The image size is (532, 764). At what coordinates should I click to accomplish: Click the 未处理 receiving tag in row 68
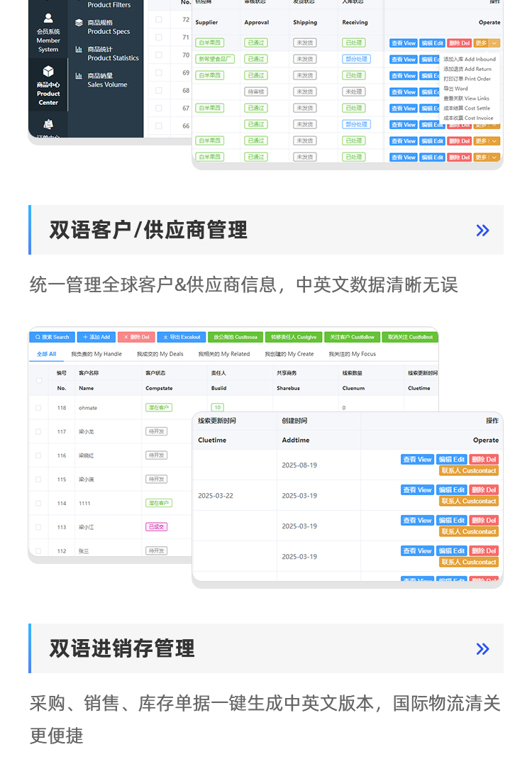click(353, 92)
